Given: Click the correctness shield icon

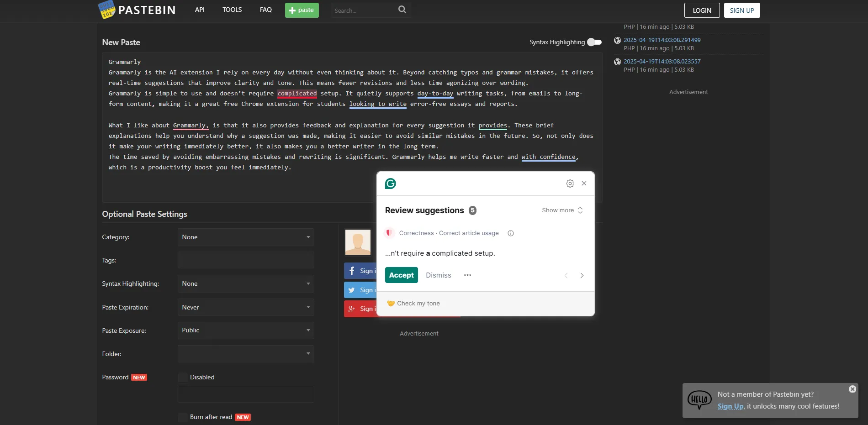Looking at the screenshot, I should [x=389, y=233].
